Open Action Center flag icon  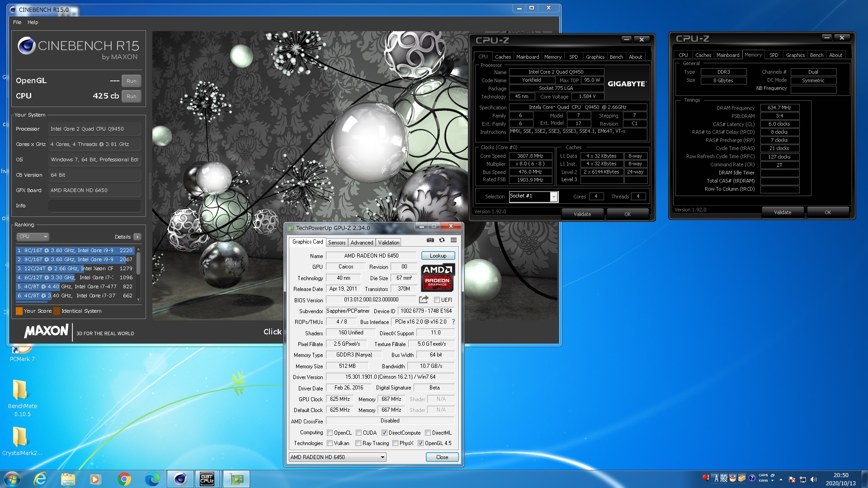792,479
